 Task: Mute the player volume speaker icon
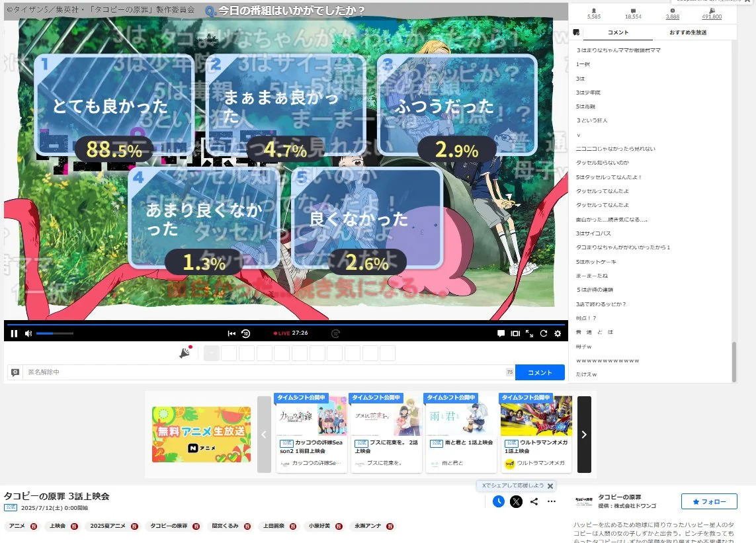(x=28, y=333)
